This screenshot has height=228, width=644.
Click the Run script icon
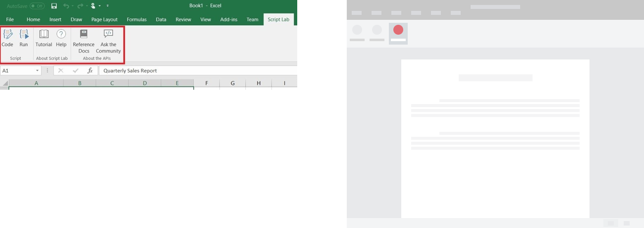click(24, 38)
